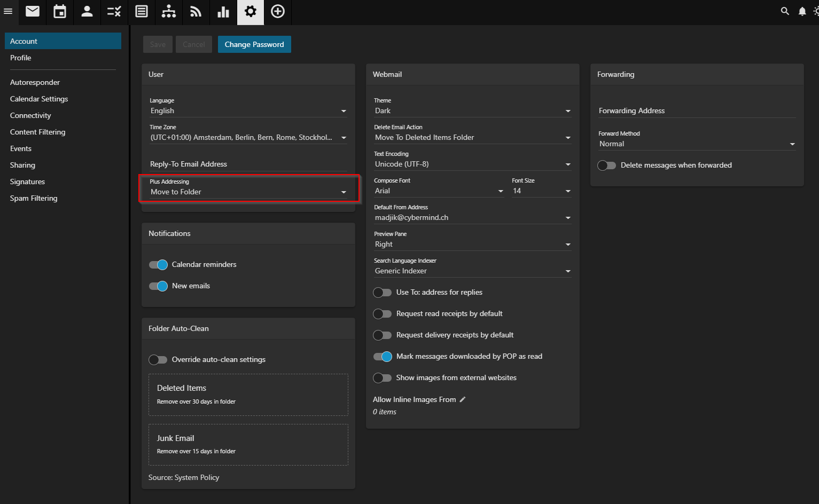Open the Tasks checklist icon
Image resolution: width=819 pixels, height=504 pixels.
point(114,12)
